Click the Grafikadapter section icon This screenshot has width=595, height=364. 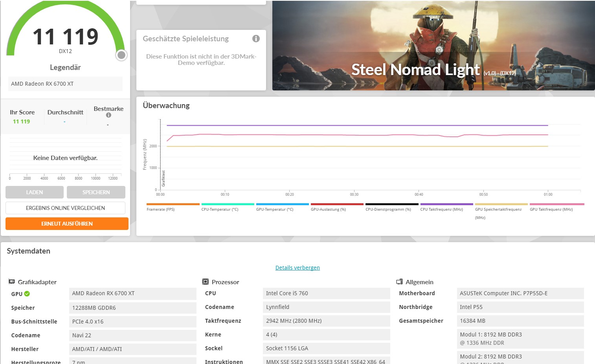click(12, 282)
